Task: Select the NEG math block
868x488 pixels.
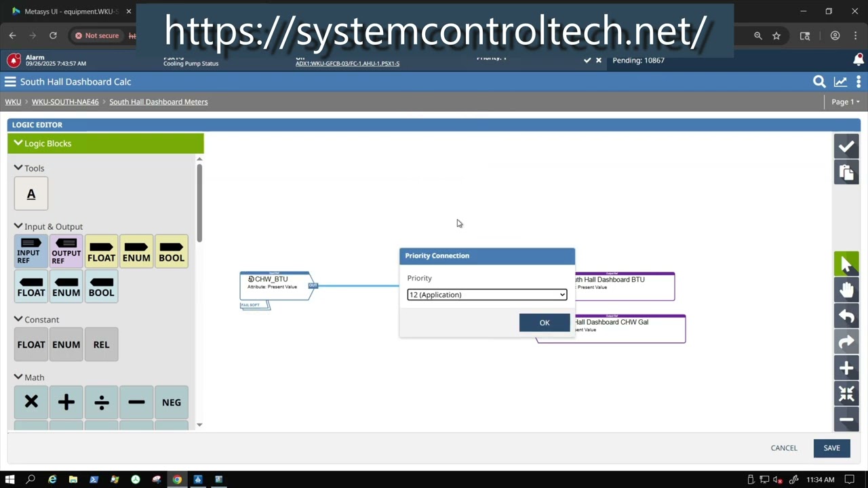Action: pos(172,403)
